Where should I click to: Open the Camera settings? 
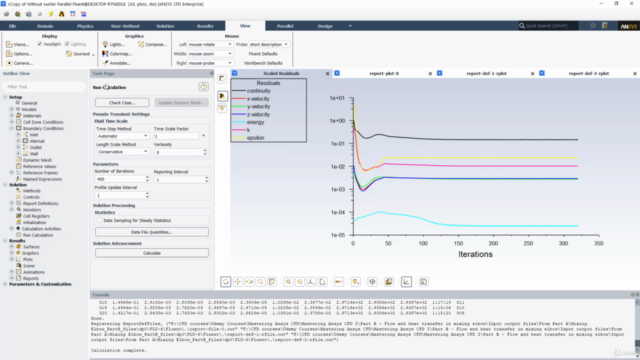(19, 63)
